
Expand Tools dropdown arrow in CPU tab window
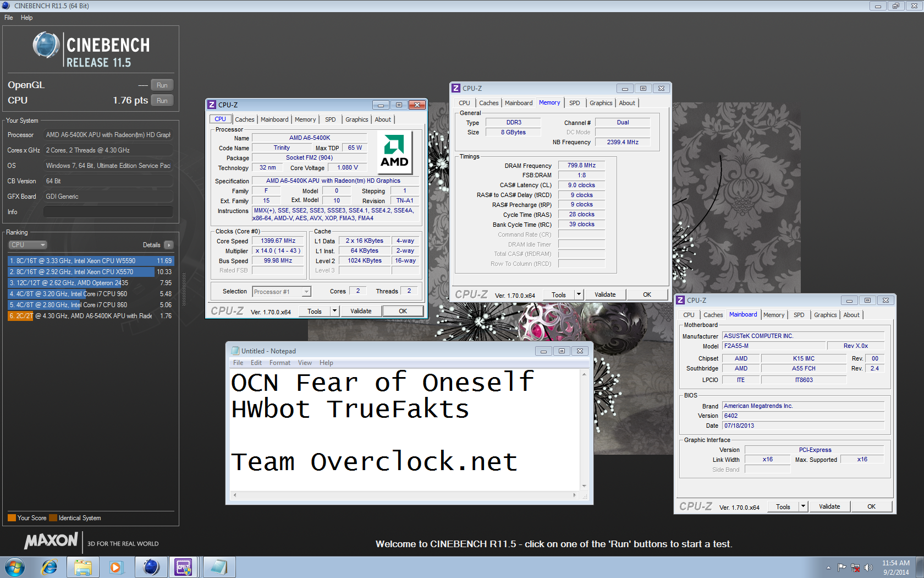click(334, 311)
